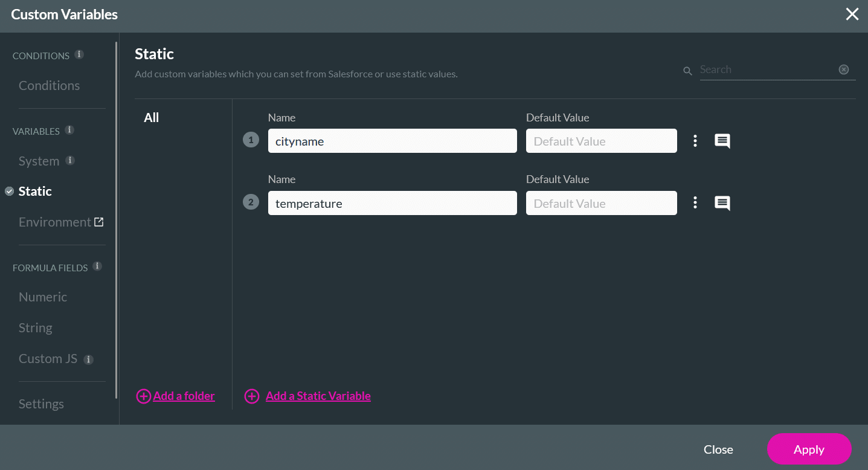The image size is (868, 470).
Task: Click the Default Value field for cityname
Action: click(601, 141)
